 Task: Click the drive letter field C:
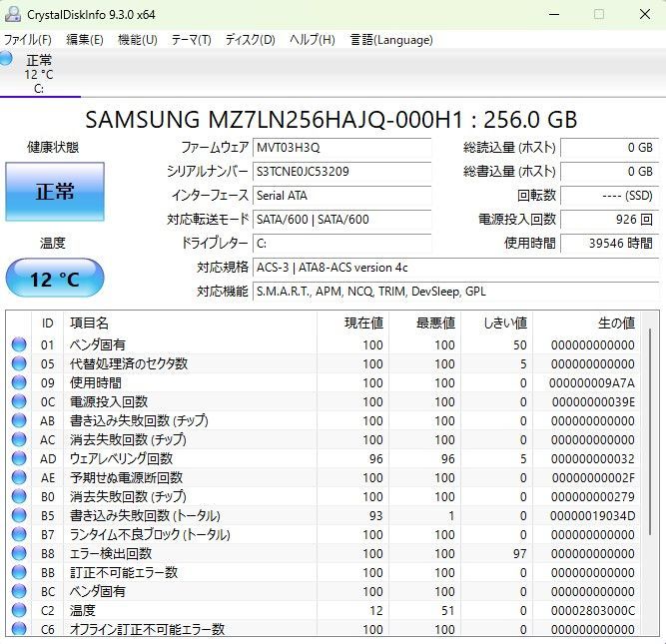pos(341,244)
